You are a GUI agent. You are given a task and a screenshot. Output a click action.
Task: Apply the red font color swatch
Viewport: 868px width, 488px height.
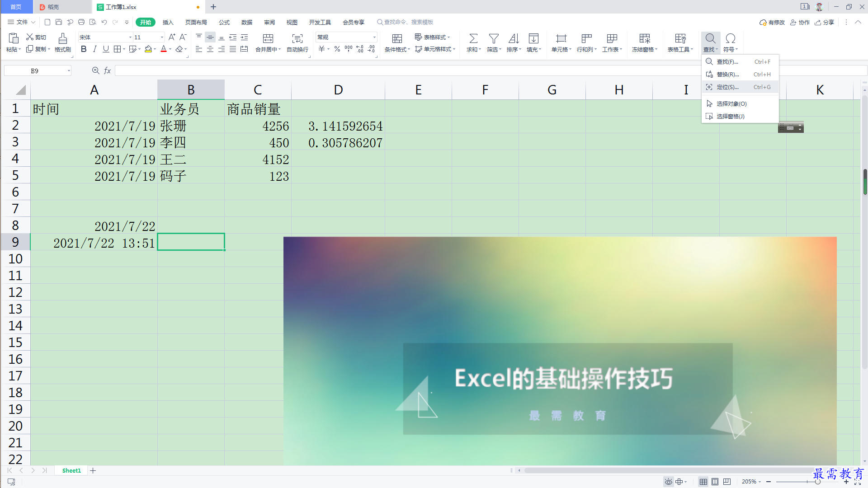pos(164,49)
